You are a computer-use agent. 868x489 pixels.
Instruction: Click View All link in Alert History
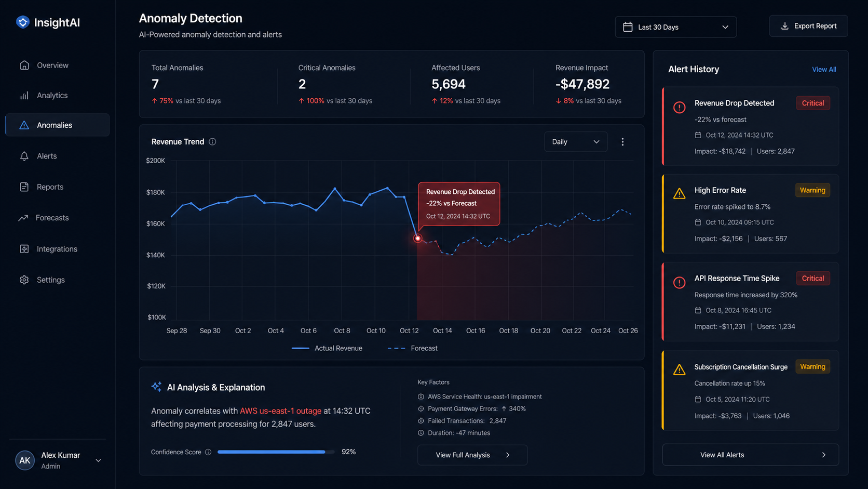[824, 70]
